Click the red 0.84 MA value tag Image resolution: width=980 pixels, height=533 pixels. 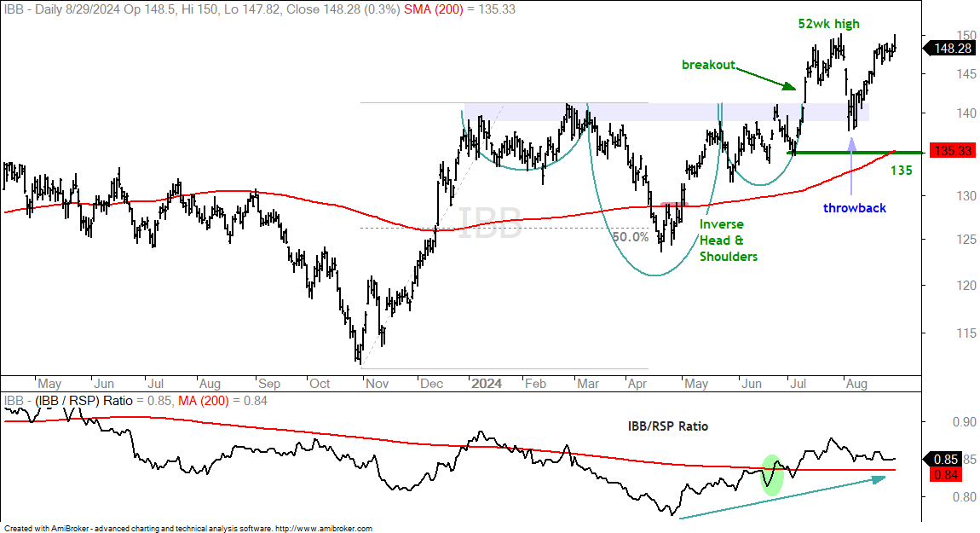coord(945,476)
